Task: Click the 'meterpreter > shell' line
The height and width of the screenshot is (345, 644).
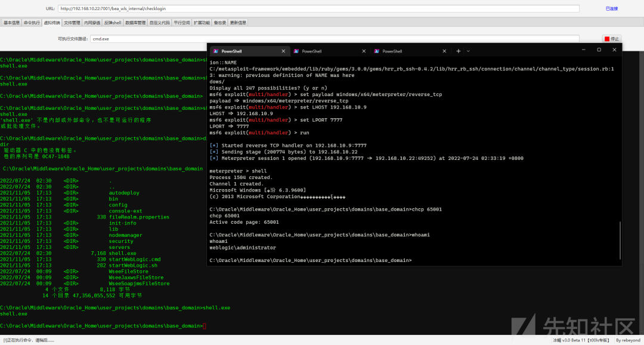Action: click(x=238, y=171)
